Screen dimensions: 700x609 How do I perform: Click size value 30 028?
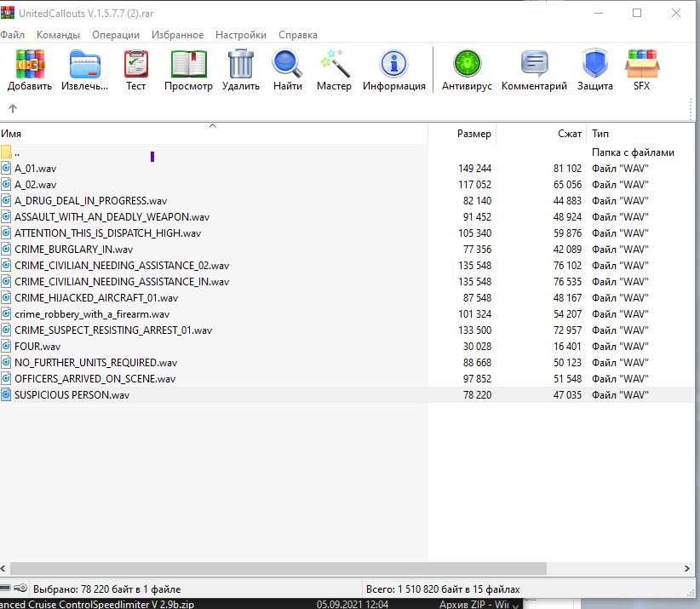coord(477,347)
